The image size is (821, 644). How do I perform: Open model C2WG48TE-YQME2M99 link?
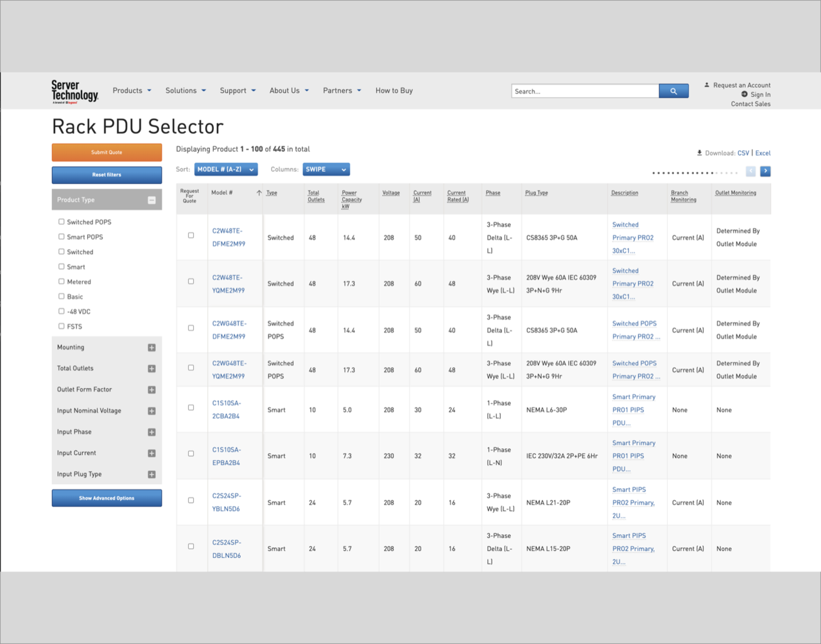pos(229,370)
